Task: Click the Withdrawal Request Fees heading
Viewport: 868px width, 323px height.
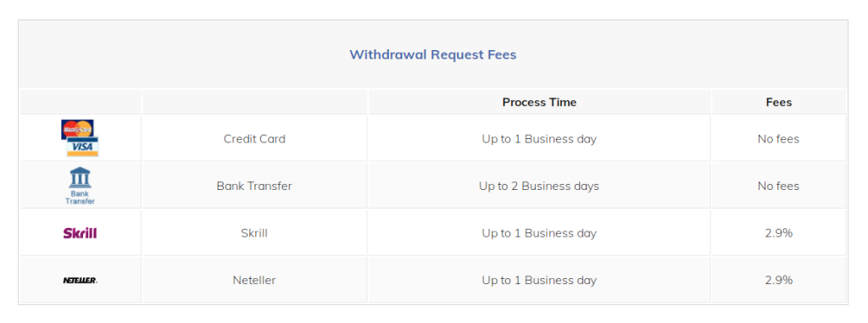Action: point(433,55)
